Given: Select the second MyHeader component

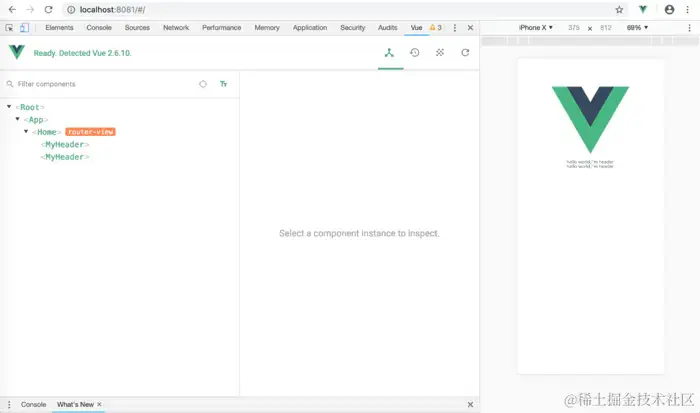Looking at the screenshot, I should click(65, 157).
